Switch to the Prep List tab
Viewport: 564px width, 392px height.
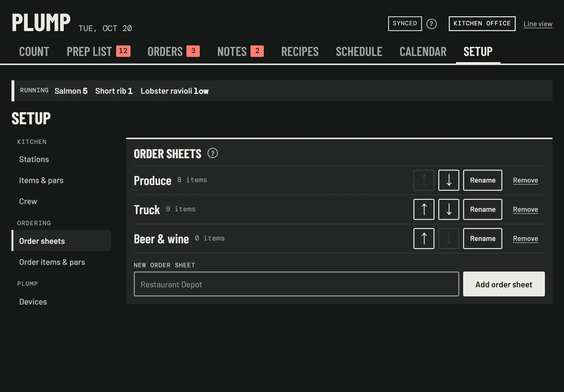click(98, 52)
